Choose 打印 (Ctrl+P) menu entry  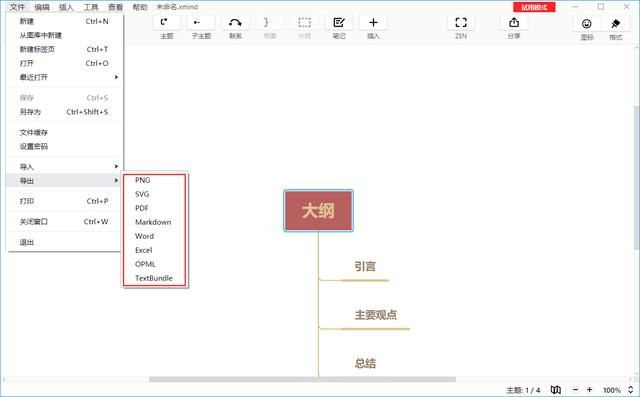pos(64,201)
